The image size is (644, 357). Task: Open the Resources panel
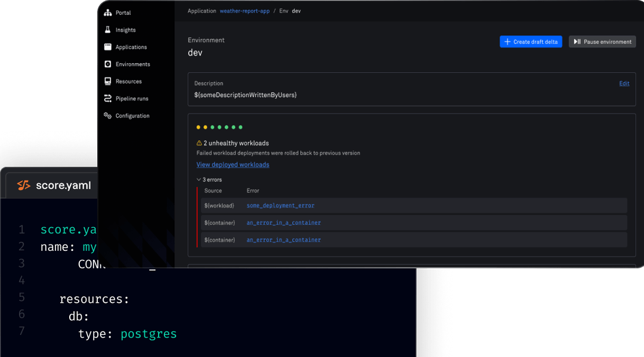(x=108, y=81)
